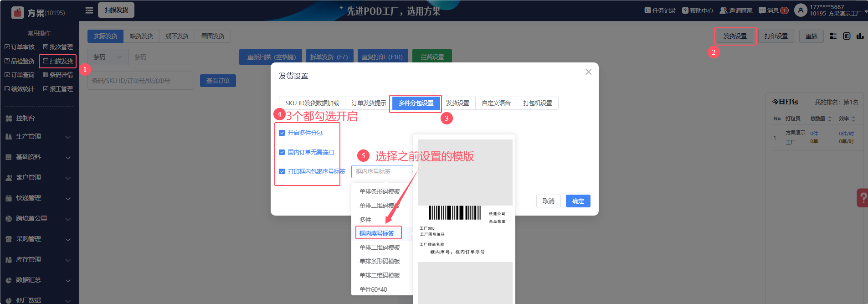Open 条码详情 quick shortcut
868x304 pixels.
pyautogui.click(x=58, y=75)
